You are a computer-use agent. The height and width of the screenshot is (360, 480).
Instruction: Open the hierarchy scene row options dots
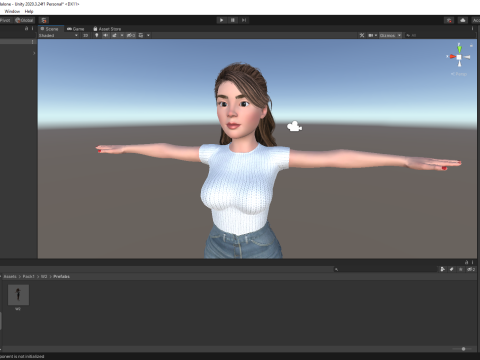32,42
